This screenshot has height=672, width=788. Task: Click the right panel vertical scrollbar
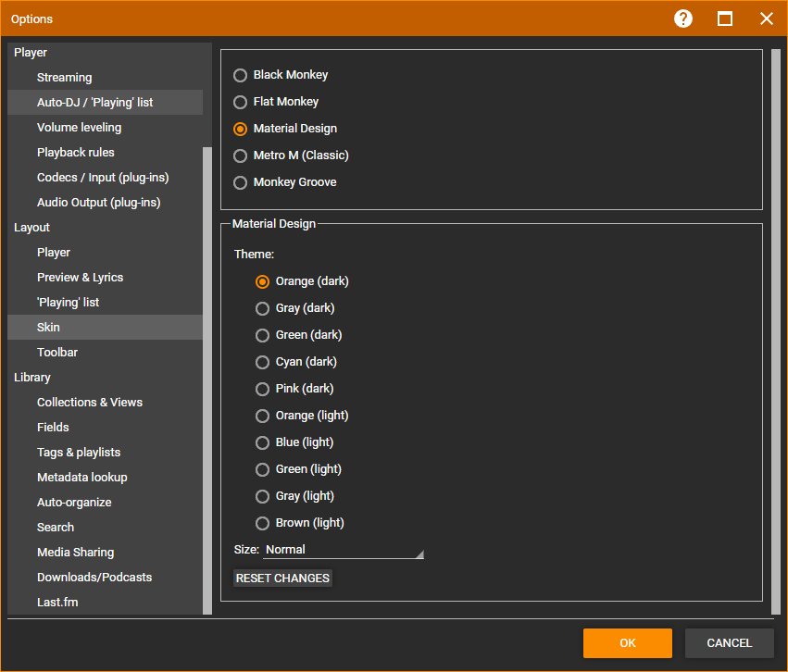[x=776, y=330]
